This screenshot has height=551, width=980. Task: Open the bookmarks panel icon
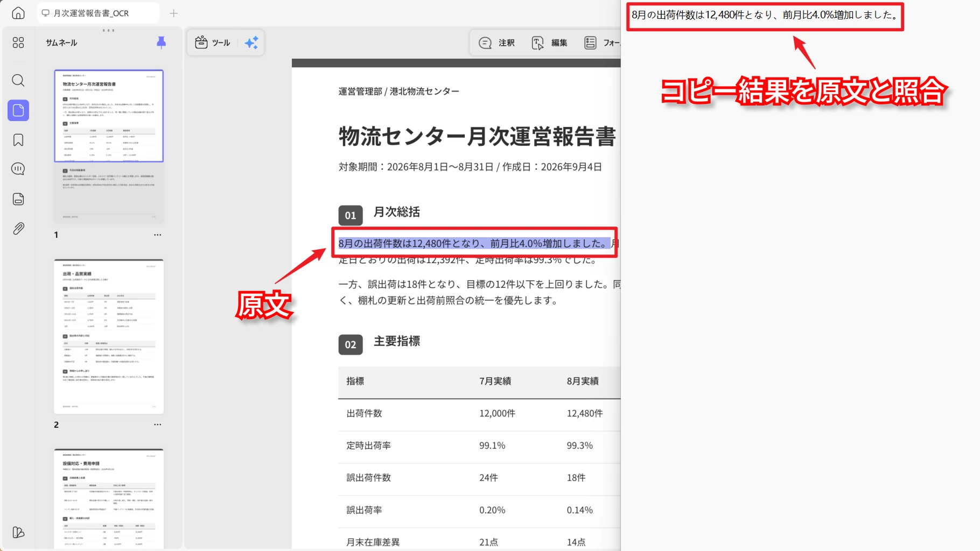[18, 140]
